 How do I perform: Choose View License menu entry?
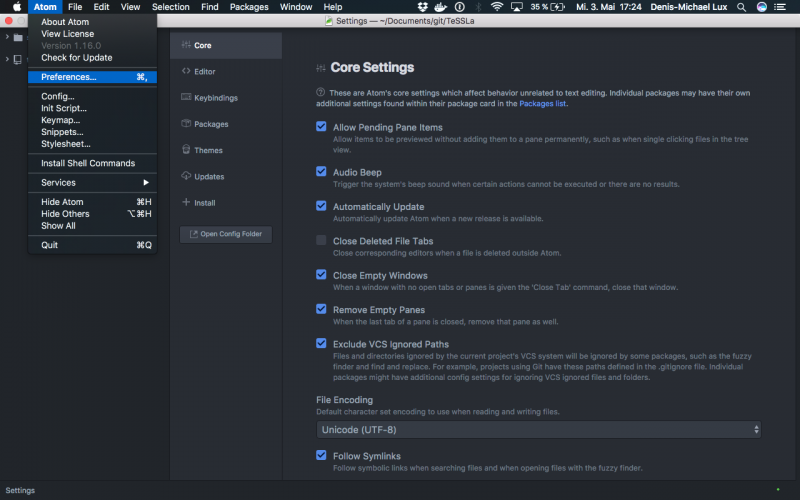click(92, 34)
